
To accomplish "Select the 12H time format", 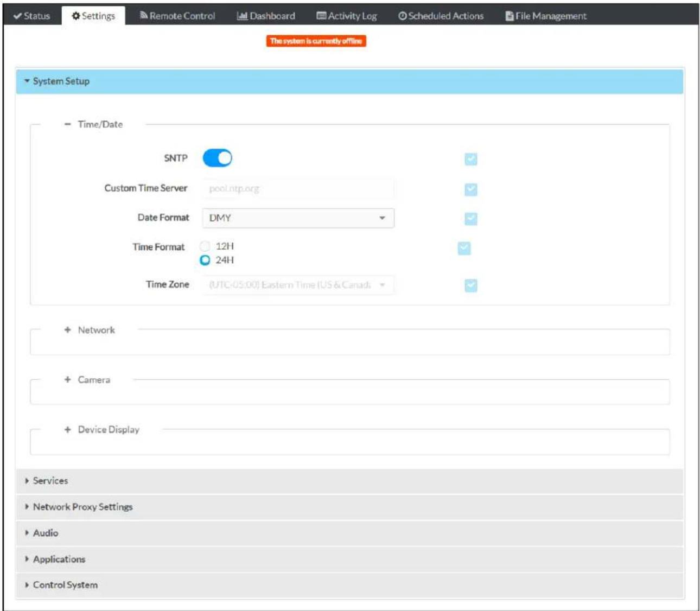I will tap(205, 246).
